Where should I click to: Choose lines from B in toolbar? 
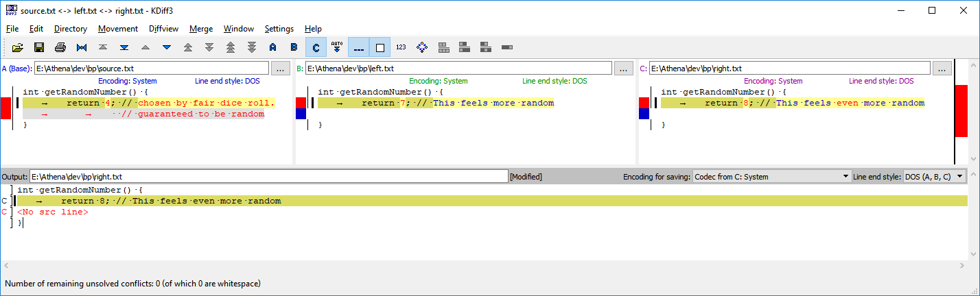294,47
